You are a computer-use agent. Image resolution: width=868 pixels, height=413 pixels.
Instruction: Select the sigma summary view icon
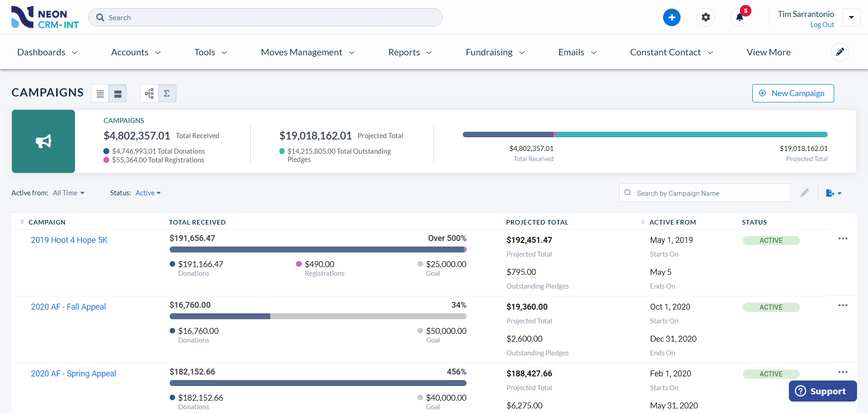tap(167, 93)
